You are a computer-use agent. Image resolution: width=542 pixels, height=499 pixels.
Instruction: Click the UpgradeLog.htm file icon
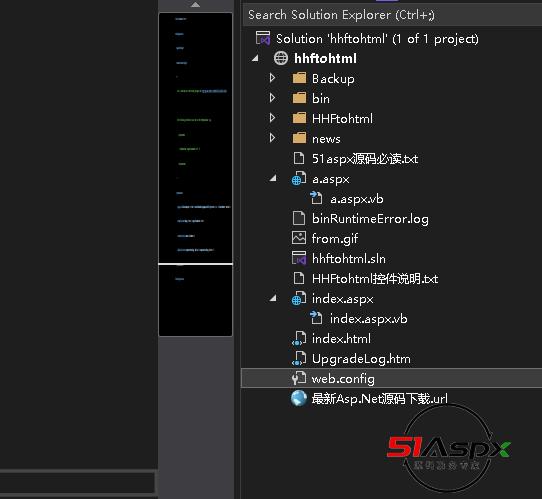click(x=299, y=359)
